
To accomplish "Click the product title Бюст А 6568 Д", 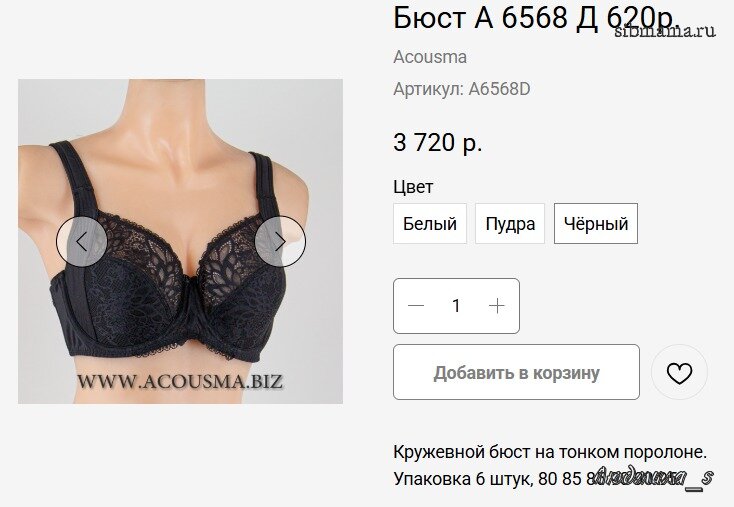I will 497,18.
